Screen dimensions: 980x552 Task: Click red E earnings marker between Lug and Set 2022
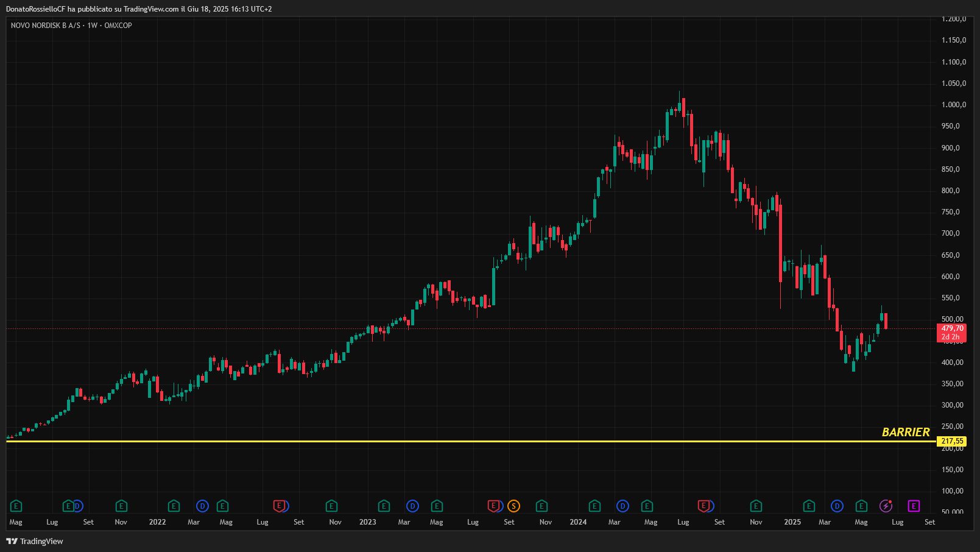[x=279, y=506]
